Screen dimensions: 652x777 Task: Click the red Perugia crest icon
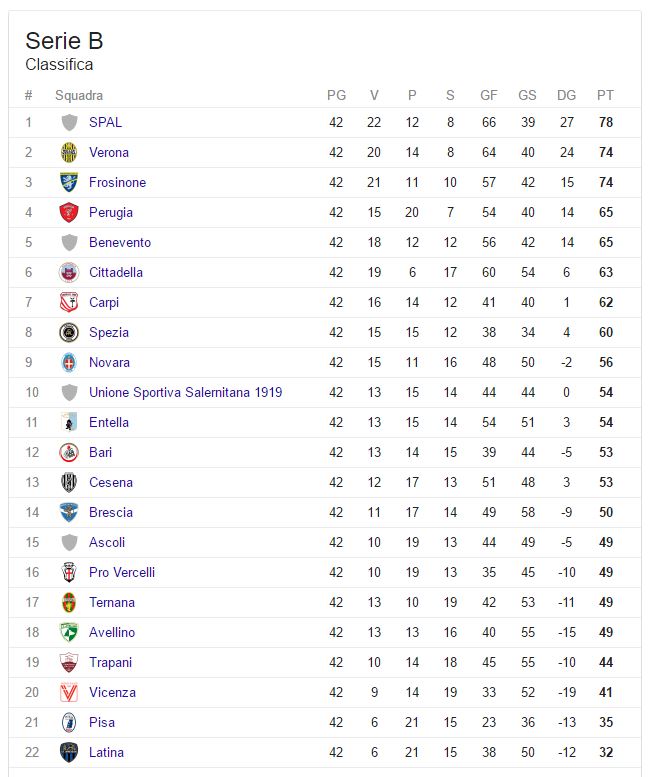(x=69, y=212)
